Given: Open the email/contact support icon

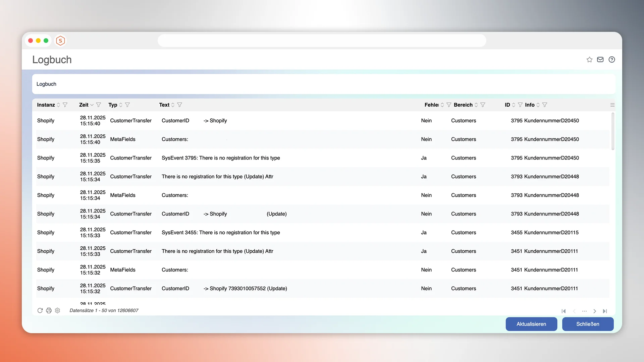Looking at the screenshot, I should pyautogui.click(x=600, y=59).
